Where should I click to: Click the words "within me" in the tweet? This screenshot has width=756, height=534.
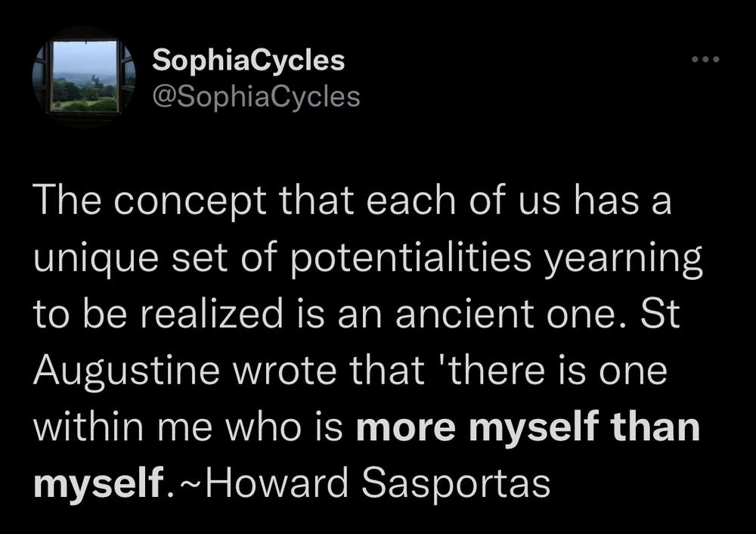point(123,427)
